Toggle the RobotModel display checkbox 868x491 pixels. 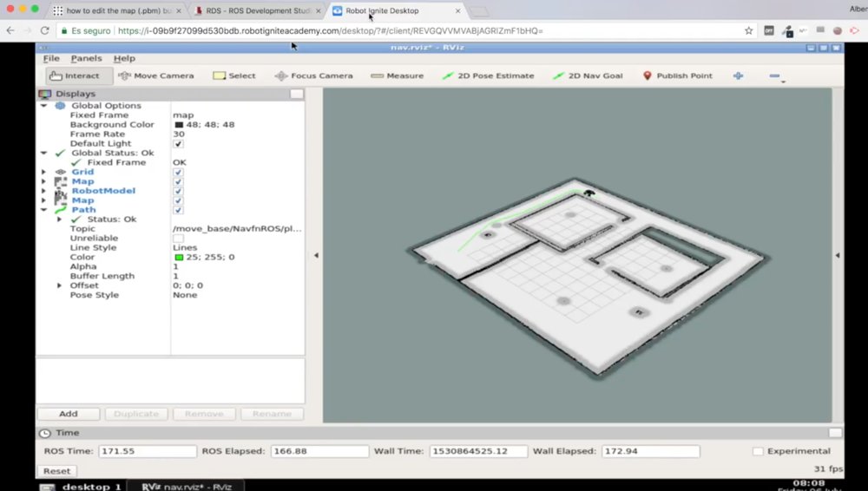coord(178,191)
